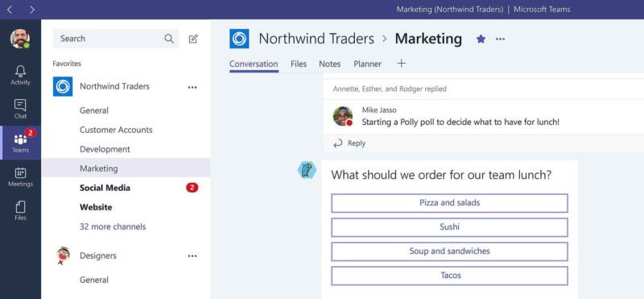This screenshot has height=299, width=644.
Task: Select the Designers team name
Action: (98, 255)
